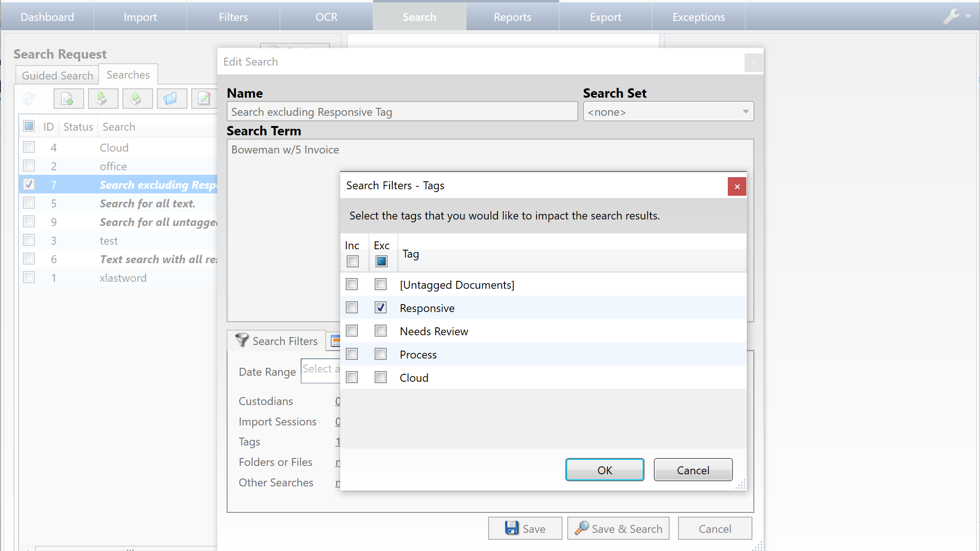This screenshot has height=551, width=980.
Task: Toggle Exc checkbox for all tags
Action: (x=381, y=261)
